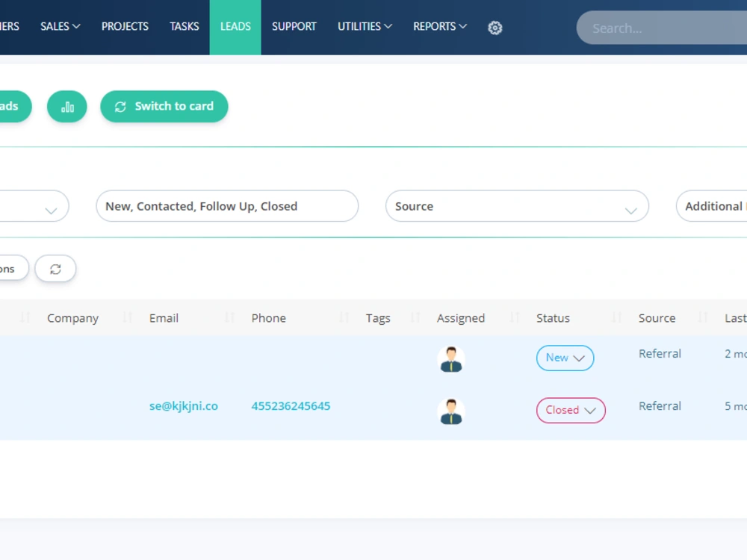Sort table by Tags column arrows
The width and height of the screenshot is (747, 560).
tap(415, 317)
